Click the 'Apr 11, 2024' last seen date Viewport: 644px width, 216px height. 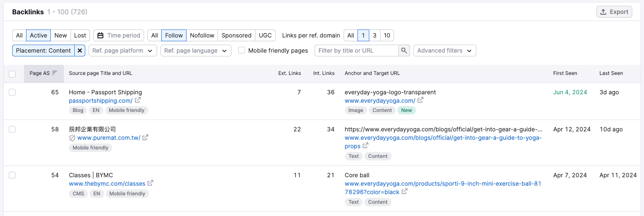tap(618, 175)
